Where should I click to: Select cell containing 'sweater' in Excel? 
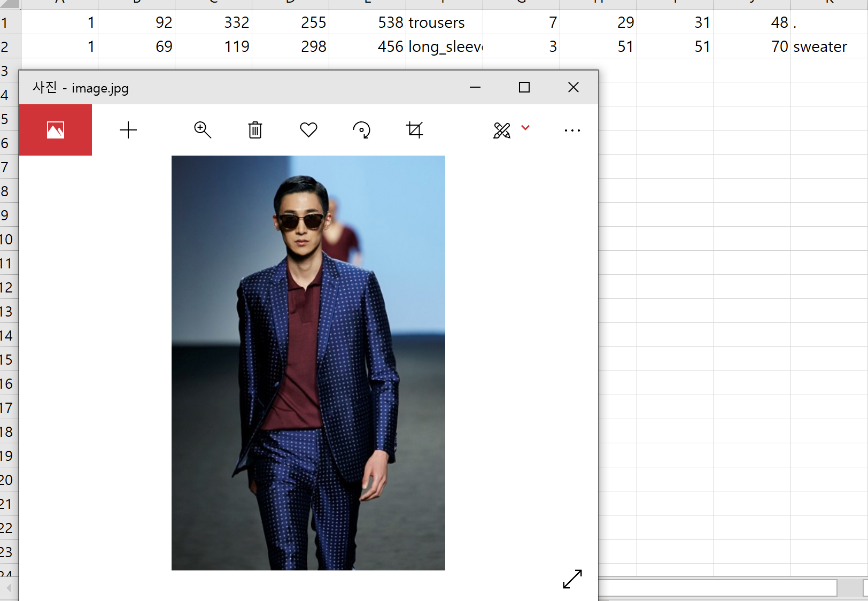pyautogui.click(x=829, y=47)
